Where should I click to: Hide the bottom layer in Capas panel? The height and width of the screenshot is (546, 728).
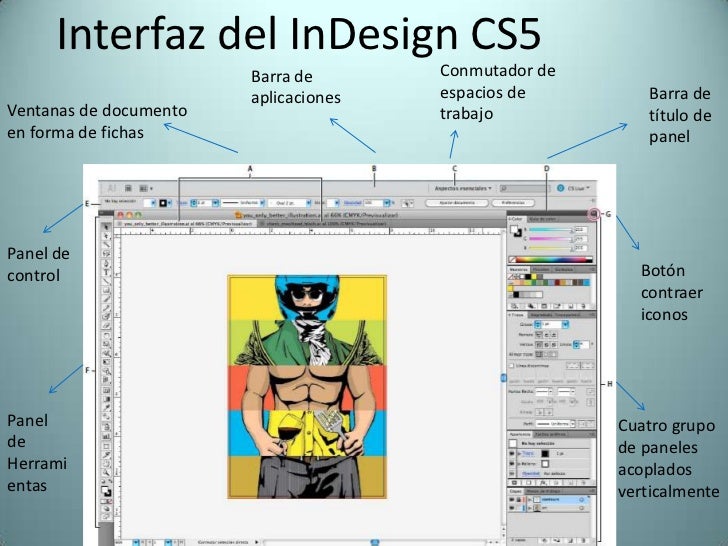coord(512,508)
